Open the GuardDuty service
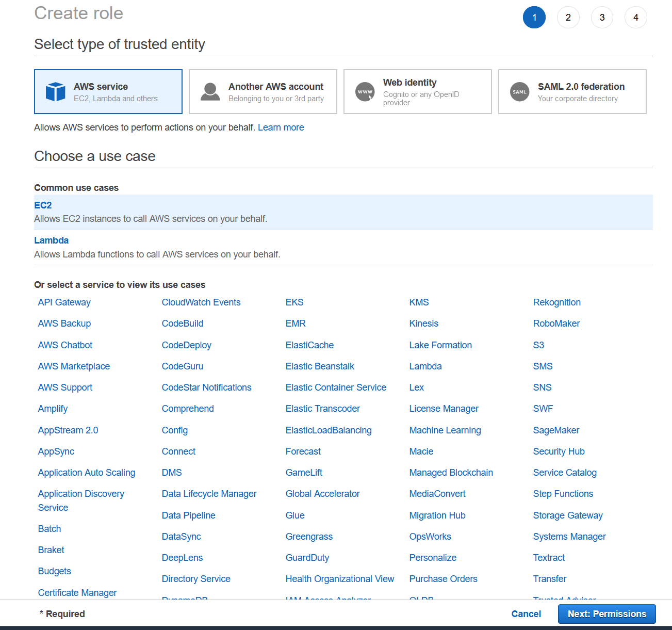Image resolution: width=672 pixels, height=630 pixels. (x=307, y=558)
